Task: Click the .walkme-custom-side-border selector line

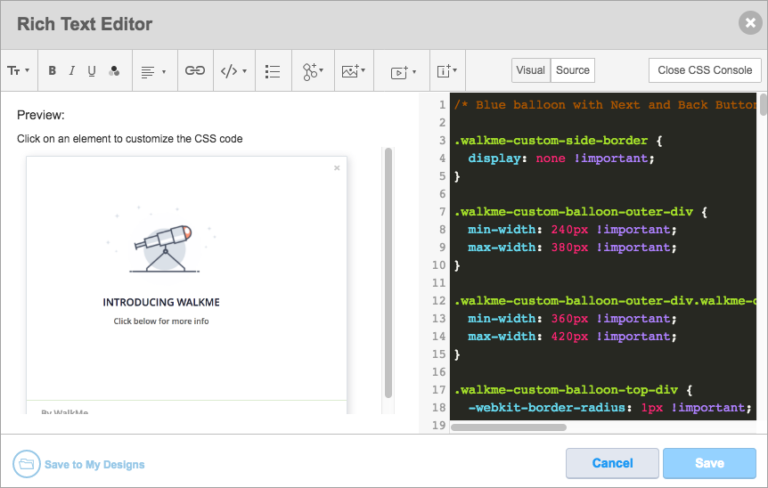Action: tap(558, 141)
